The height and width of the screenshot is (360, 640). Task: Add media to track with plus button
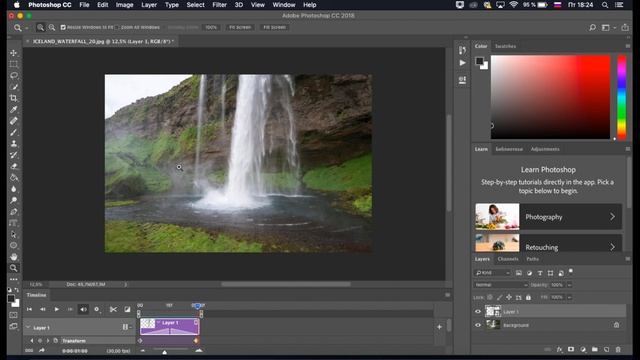click(440, 327)
